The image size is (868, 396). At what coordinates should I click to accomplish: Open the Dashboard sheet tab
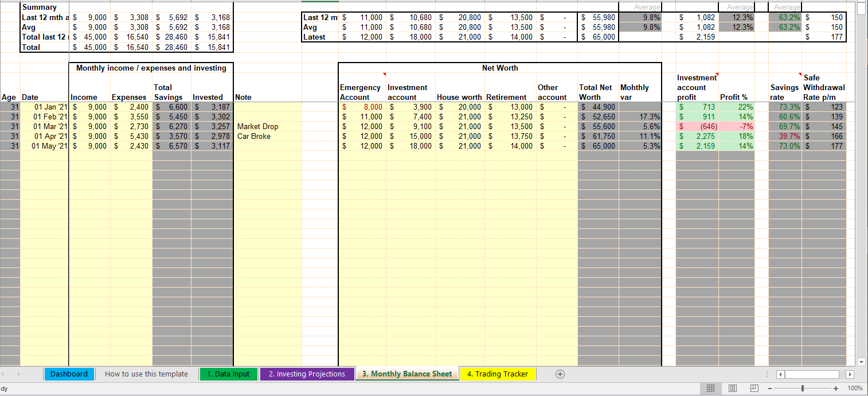coord(69,374)
